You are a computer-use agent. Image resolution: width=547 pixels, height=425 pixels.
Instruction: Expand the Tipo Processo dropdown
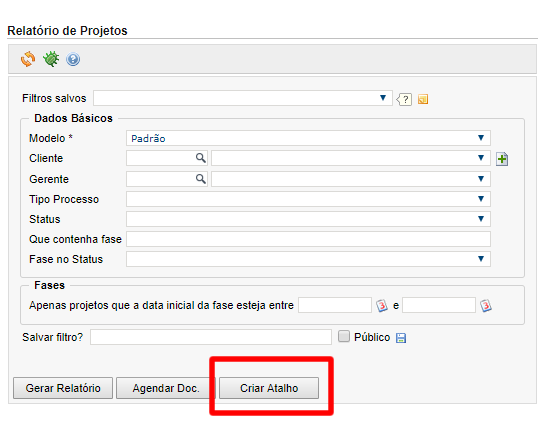pyautogui.click(x=308, y=199)
